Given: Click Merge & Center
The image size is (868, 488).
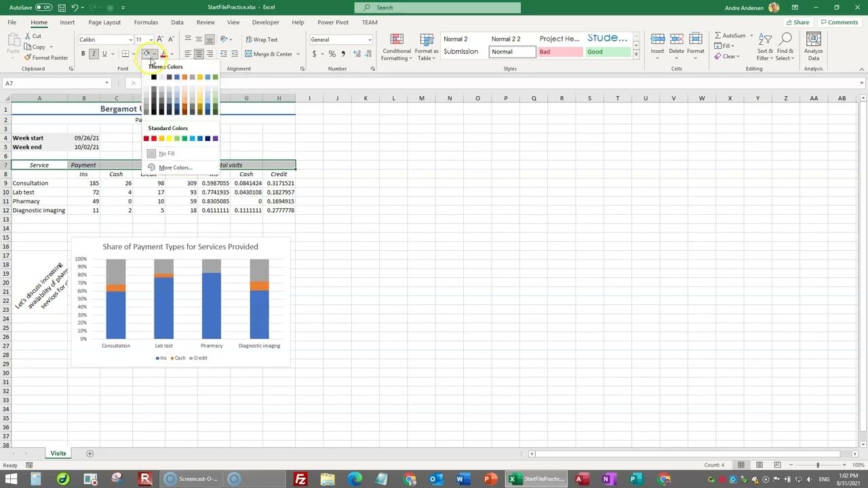Looking at the screenshot, I should tap(269, 54).
